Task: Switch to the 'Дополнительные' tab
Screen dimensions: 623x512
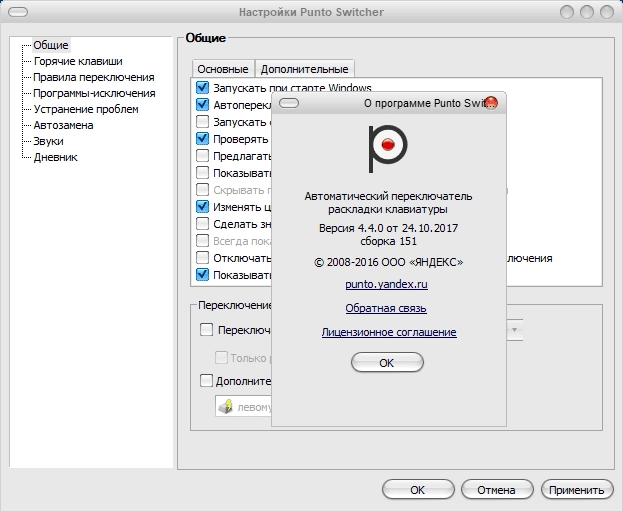Action: point(304,69)
